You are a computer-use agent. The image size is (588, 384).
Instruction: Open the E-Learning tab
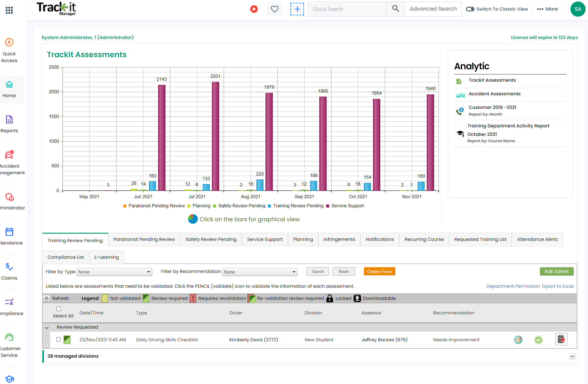tap(106, 257)
